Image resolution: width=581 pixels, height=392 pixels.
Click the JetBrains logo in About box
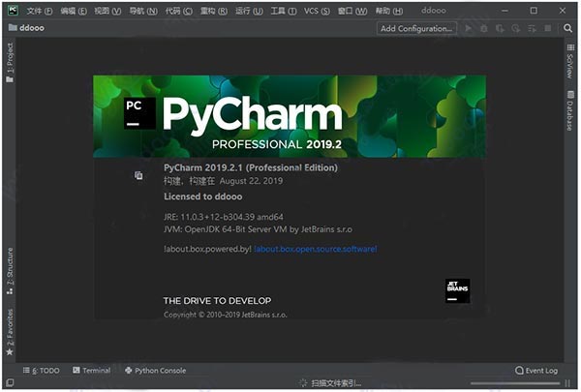click(x=457, y=290)
